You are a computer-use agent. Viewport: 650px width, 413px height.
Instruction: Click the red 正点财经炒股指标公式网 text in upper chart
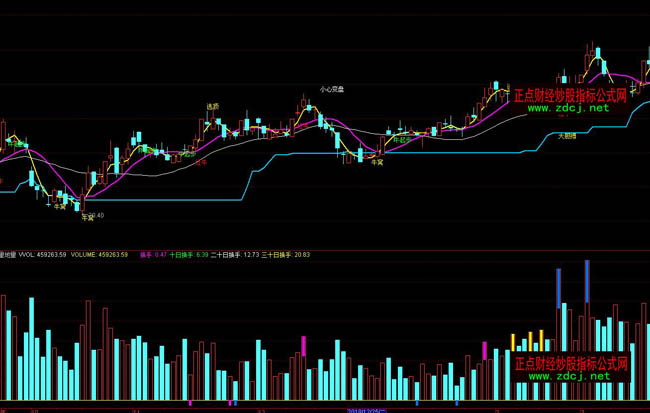pyautogui.click(x=569, y=96)
